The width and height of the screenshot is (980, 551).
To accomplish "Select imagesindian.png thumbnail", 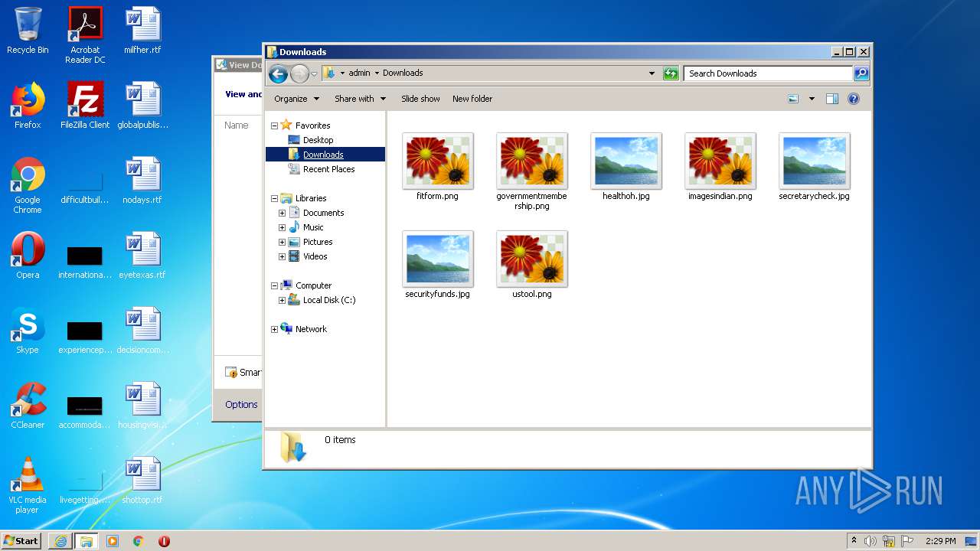I will pos(720,166).
